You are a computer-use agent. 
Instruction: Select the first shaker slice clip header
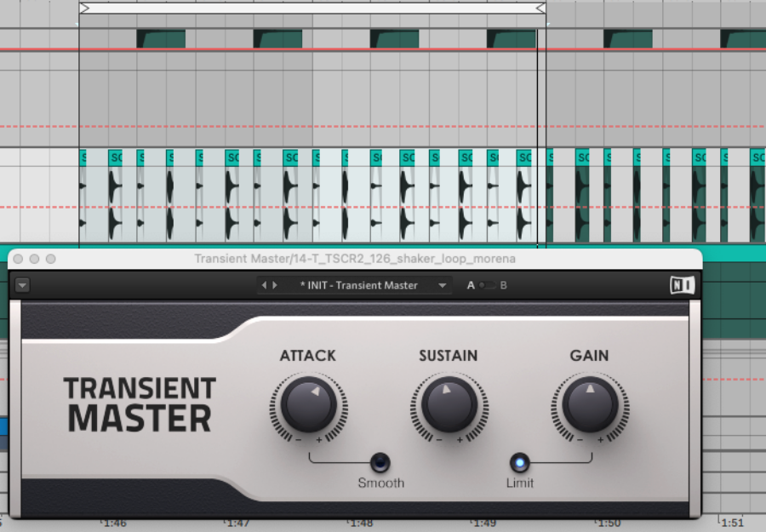tap(83, 157)
